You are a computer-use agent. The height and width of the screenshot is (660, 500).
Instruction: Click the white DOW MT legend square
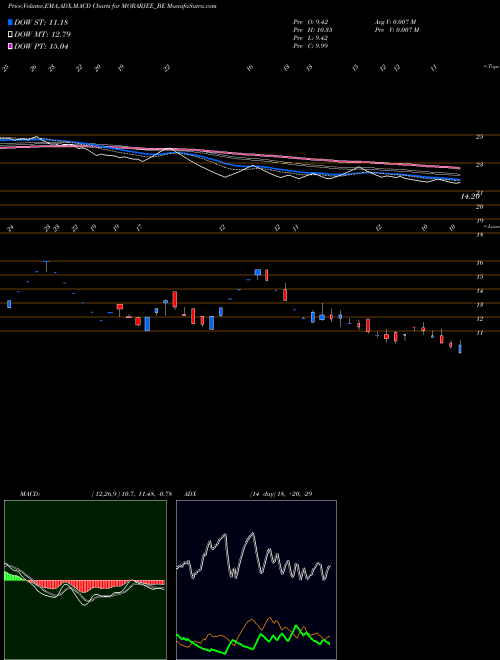pyautogui.click(x=10, y=35)
